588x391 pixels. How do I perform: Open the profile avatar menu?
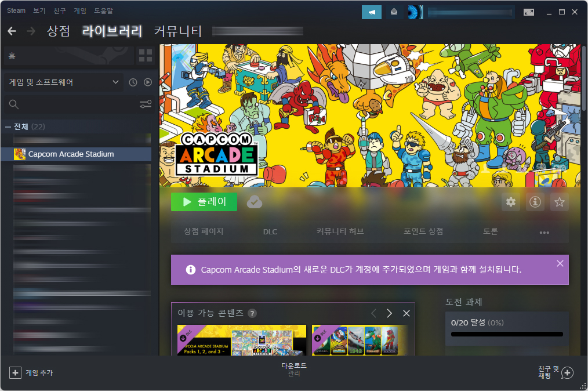[416, 12]
